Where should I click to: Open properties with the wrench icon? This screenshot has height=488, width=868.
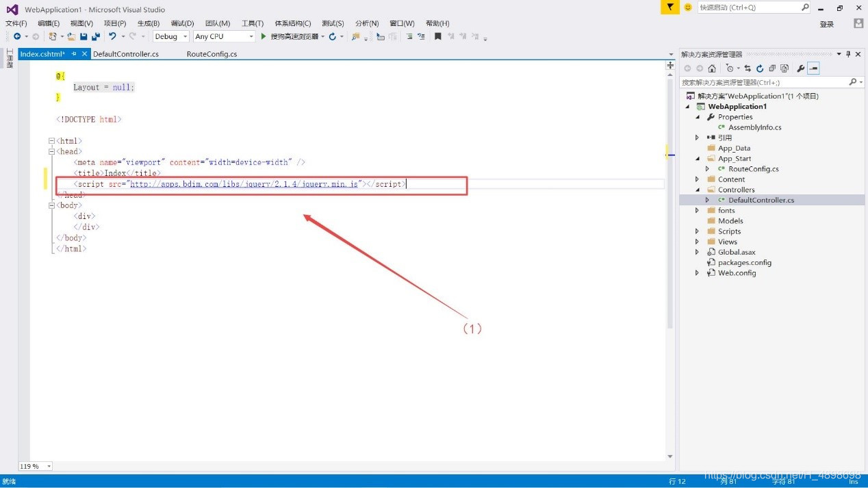(x=801, y=68)
